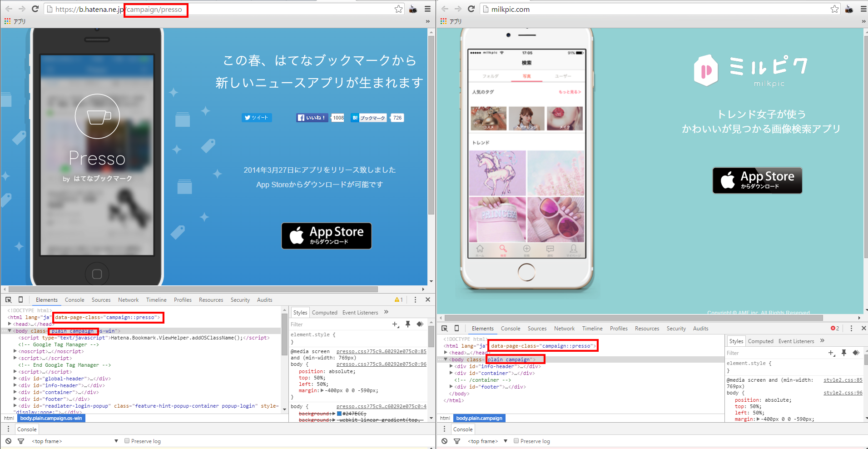Expand footer div in right DOM tree
Screen dimensions: 868x449
[x=451, y=387]
